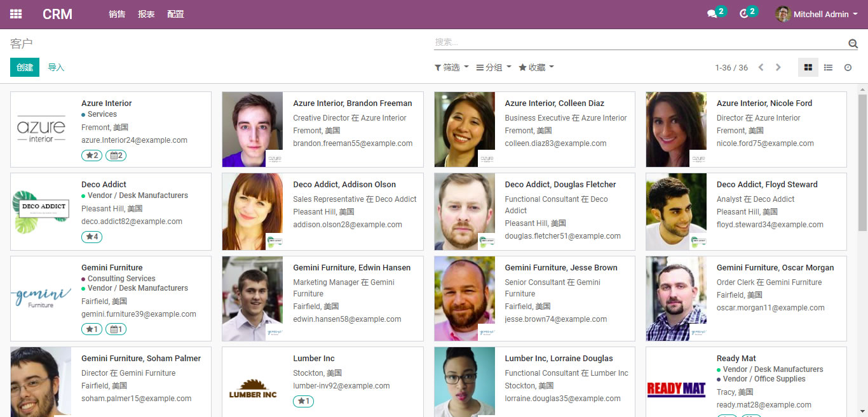Open the activities clock icon in navbar

pos(744,14)
